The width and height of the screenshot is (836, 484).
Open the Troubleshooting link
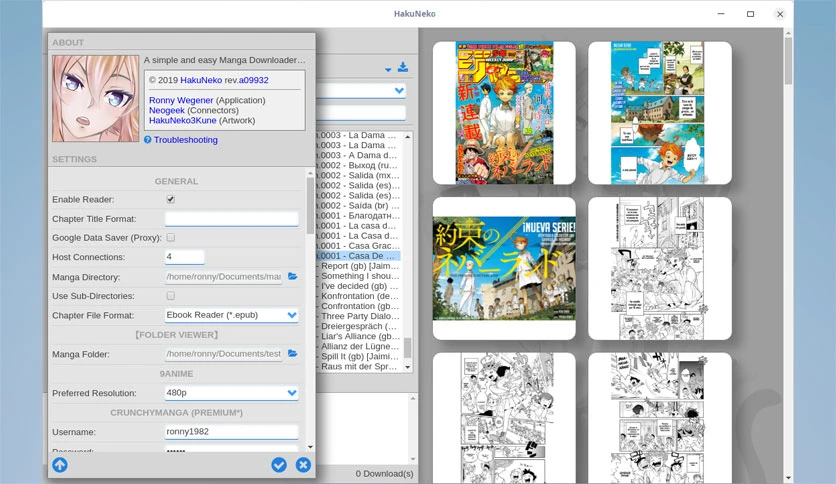click(x=186, y=140)
